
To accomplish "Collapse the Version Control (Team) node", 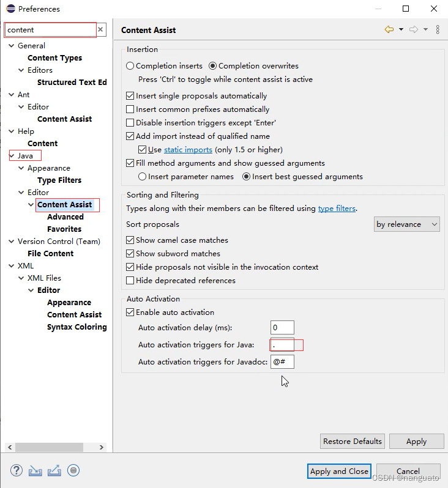I will point(12,242).
